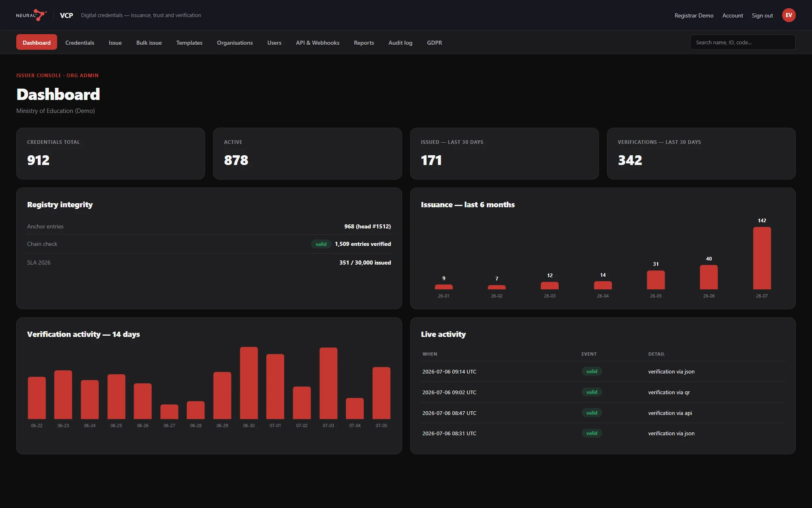Open the EV user avatar
Screen dimensions: 812x508
pyautogui.click(x=788, y=15)
